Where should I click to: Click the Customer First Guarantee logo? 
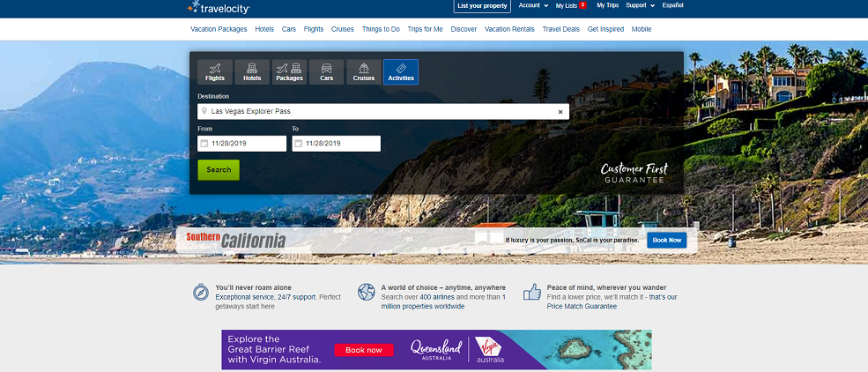634,174
